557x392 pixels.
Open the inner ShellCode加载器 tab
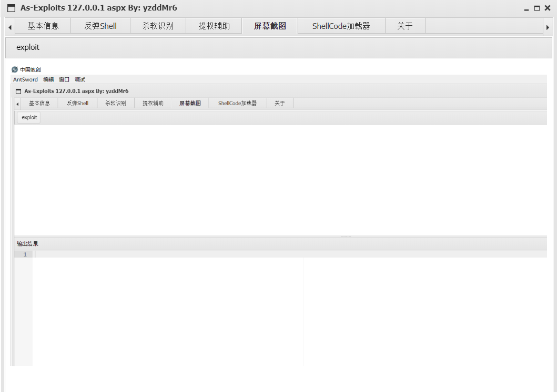tap(237, 103)
